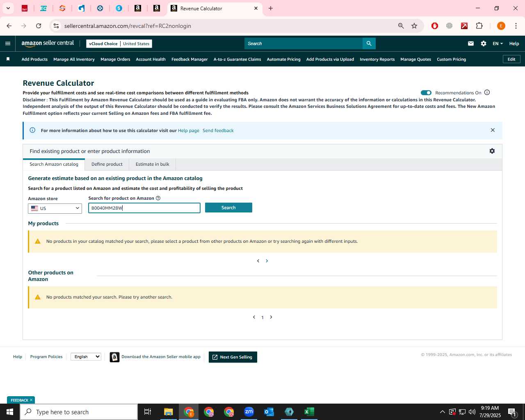This screenshot has width=525, height=420.
Task: Click Download the Amazon Seller mobile app
Action: click(161, 357)
